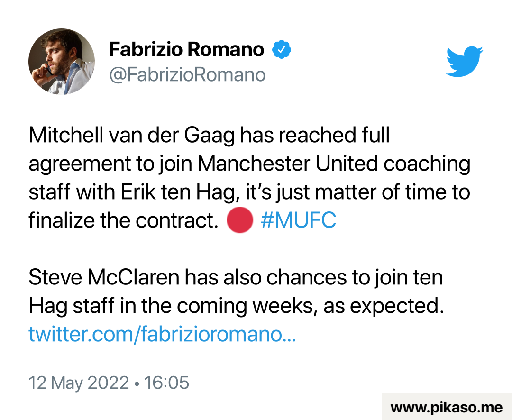Click the name Steve McClaren
The image size is (512, 420).
point(103,278)
